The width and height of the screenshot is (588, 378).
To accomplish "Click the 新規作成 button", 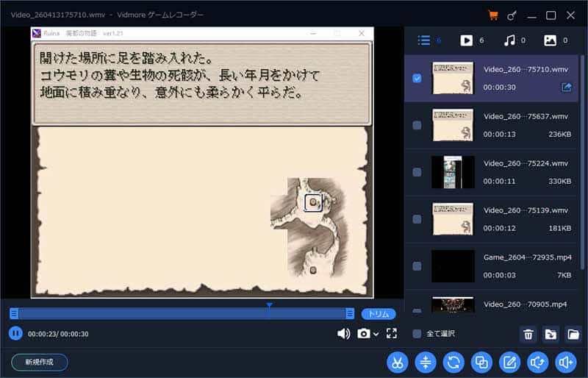I will (40, 363).
